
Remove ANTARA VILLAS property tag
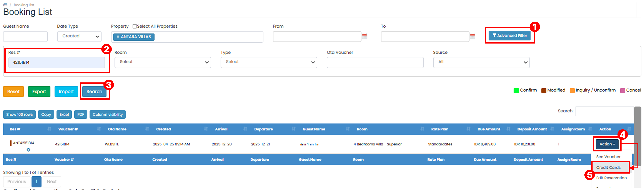[118, 37]
